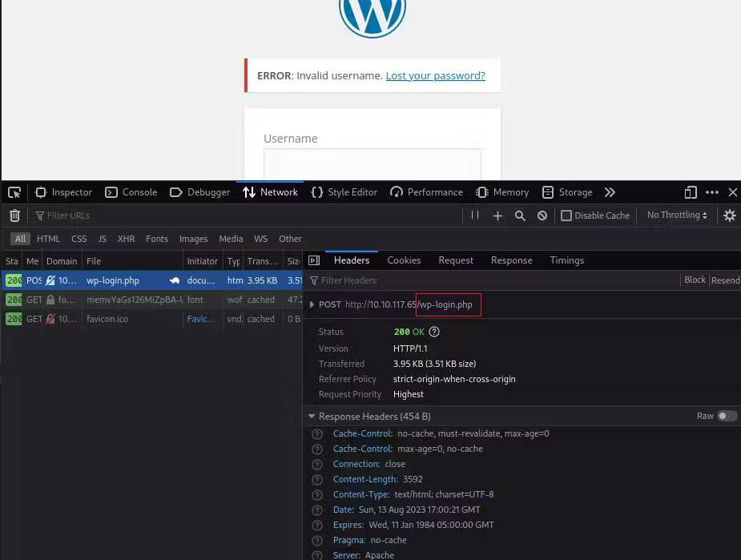Select the favicon.ico request row
This screenshot has height=560, width=741.
coord(151,319)
